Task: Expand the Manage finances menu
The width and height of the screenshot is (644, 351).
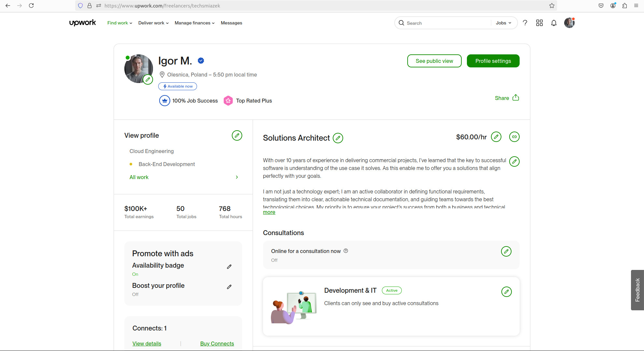Action: (x=194, y=23)
